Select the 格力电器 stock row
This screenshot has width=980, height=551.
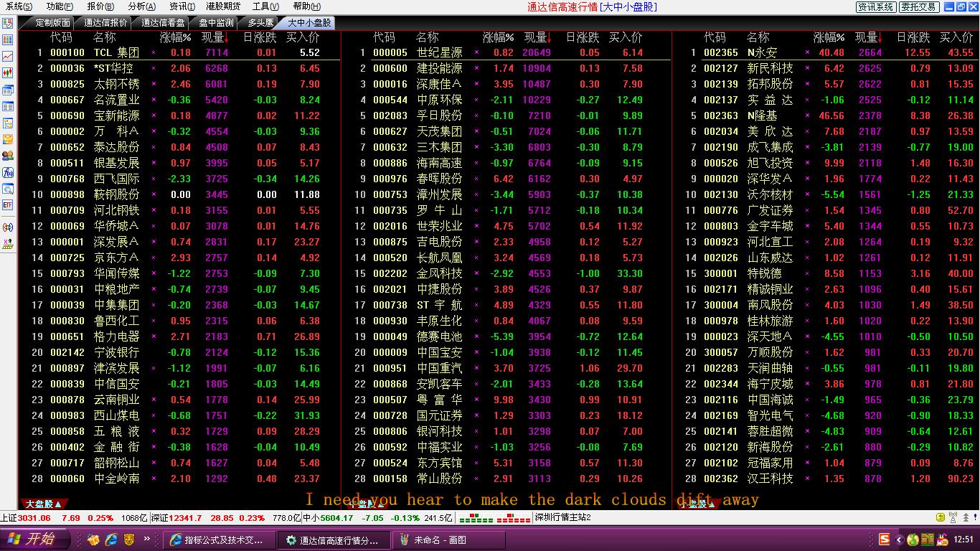[179, 336]
